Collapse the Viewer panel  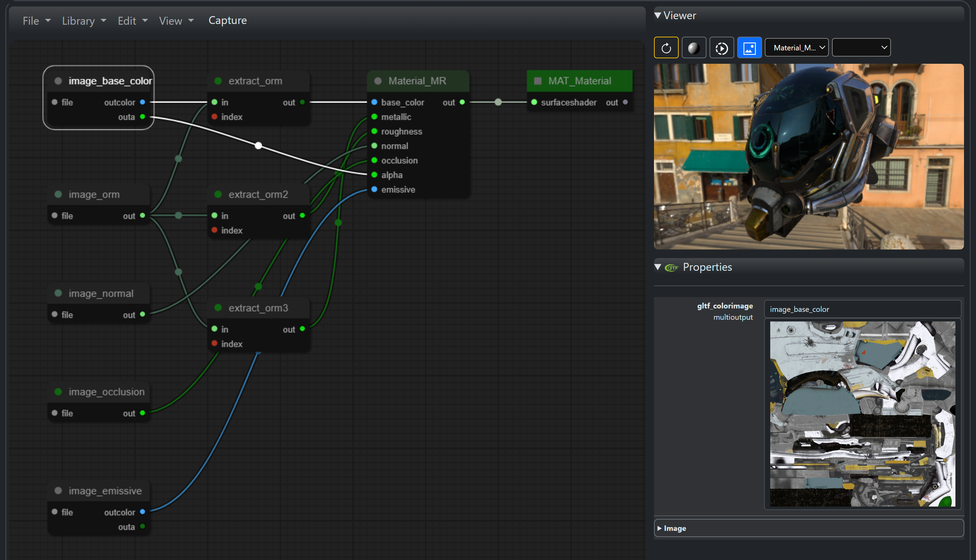[657, 15]
